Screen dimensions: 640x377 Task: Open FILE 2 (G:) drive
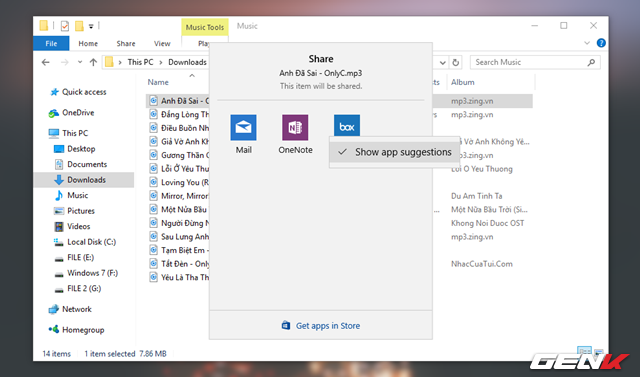point(78,288)
